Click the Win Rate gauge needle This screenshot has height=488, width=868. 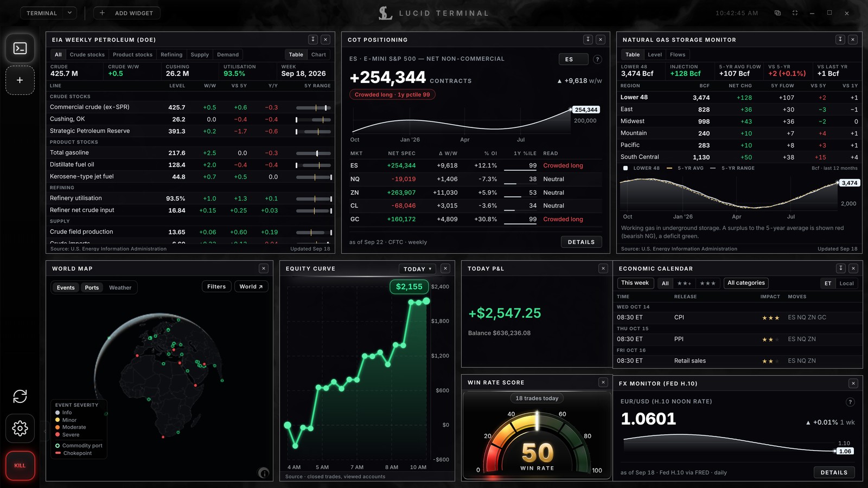pyautogui.click(x=537, y=421)
